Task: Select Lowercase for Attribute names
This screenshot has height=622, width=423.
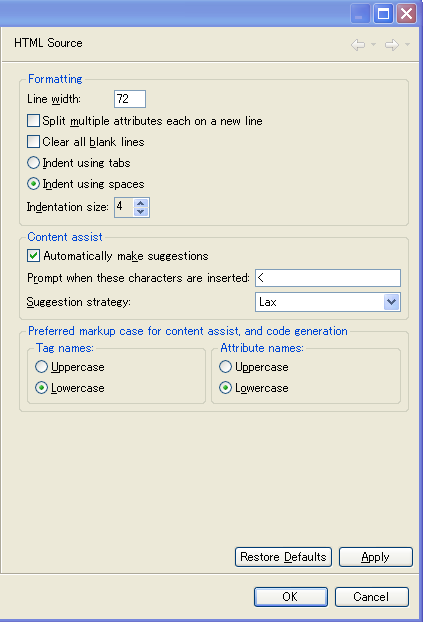Action: click(x=225, y=388)
